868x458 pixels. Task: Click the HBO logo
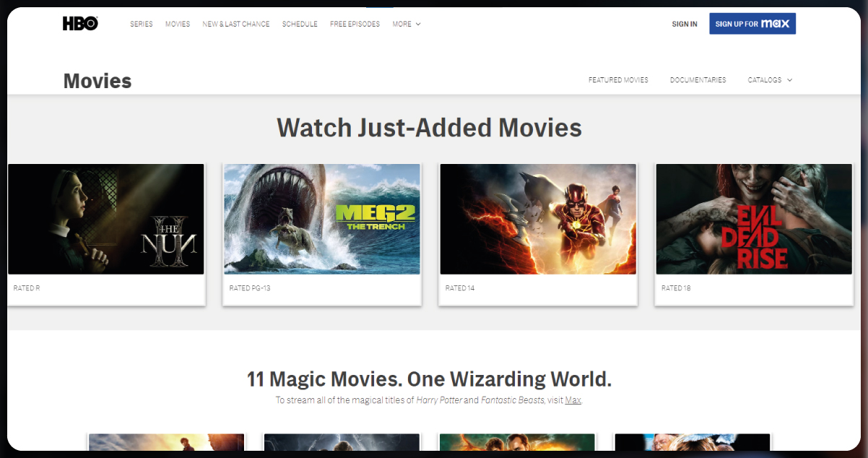(80, 24)
